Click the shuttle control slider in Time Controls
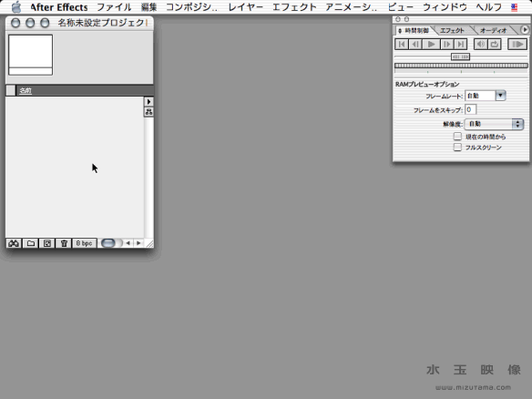The height and width of the screenshot is (399, 532). point(460,56)
